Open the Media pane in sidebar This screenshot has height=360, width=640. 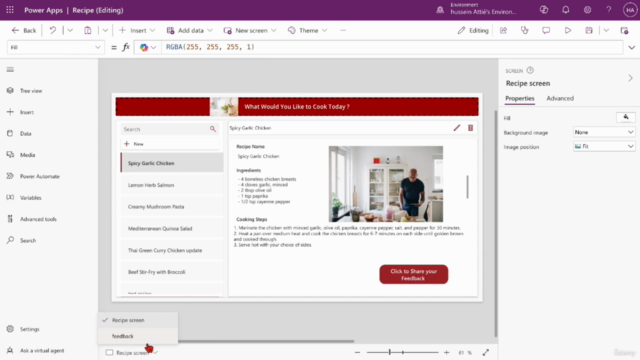21,155
